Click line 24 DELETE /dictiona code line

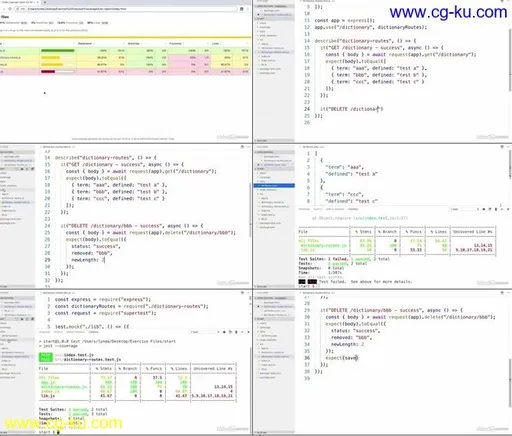[x=351, y=109]
